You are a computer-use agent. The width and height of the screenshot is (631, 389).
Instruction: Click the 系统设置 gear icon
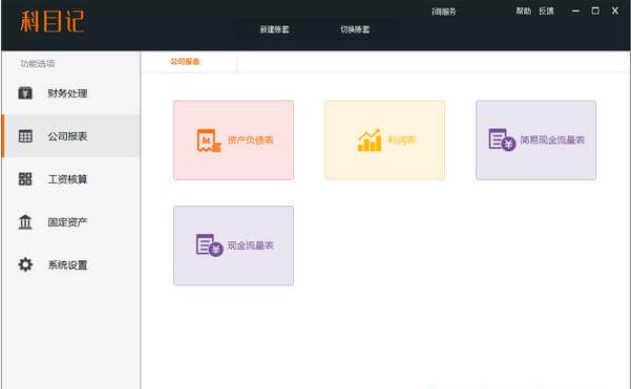tap(25, 265)
